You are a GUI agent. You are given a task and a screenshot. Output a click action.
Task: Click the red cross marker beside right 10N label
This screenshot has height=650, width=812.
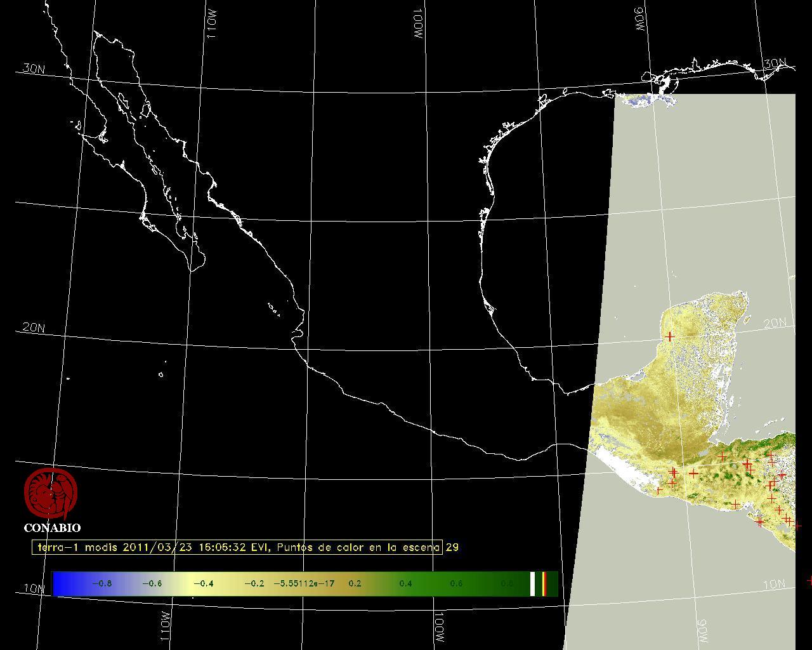[x=809, y=580]
